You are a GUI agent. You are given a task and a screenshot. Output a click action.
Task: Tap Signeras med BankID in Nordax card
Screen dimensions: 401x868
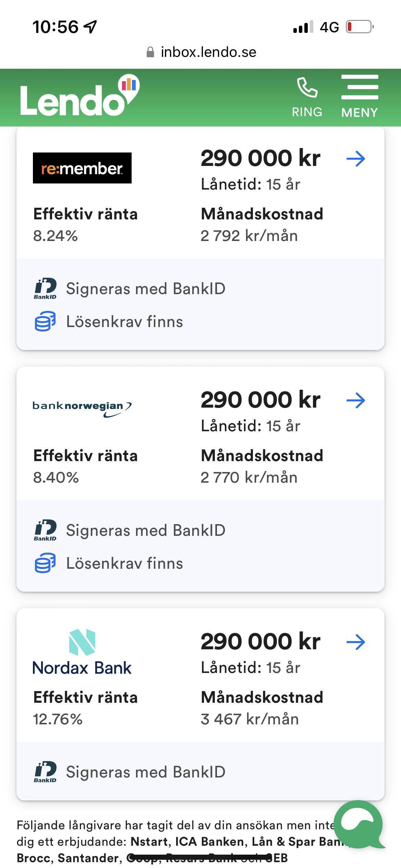146,772
